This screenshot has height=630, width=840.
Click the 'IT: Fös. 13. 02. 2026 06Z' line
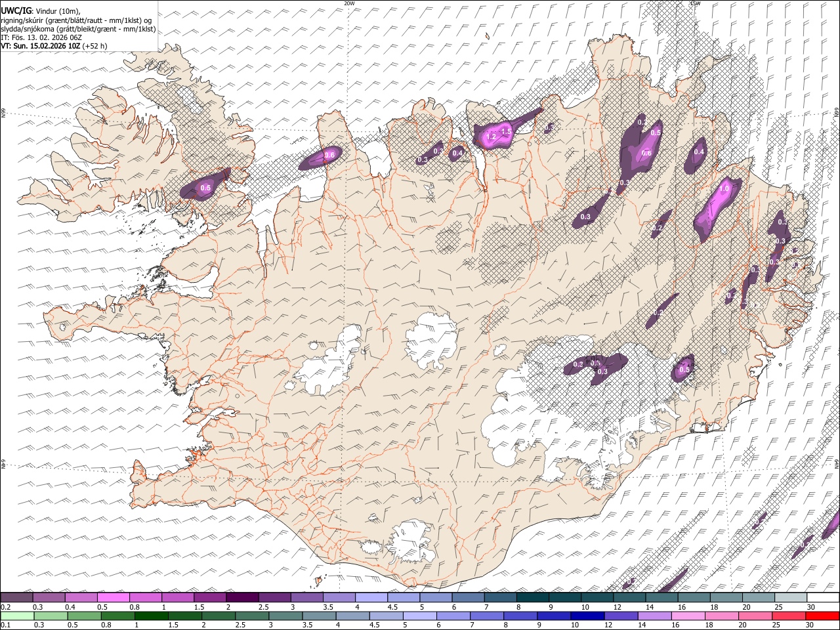[41, 37]
